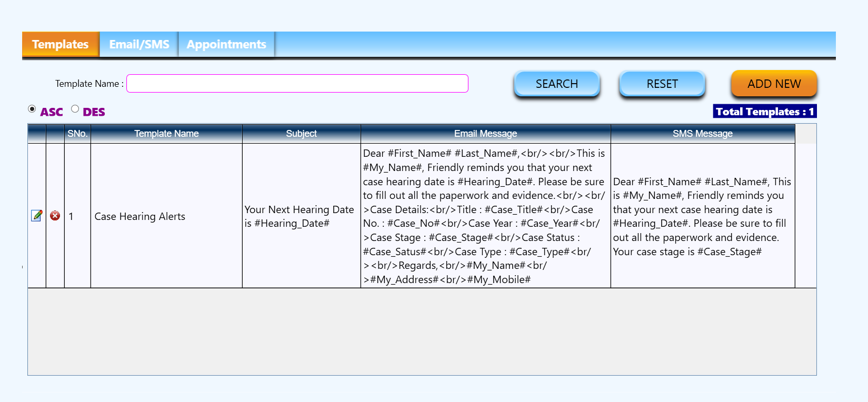Click the red delete icon in row 1
Image resolution: width=868 pixels, height=402 pixels.
(55, 216)
